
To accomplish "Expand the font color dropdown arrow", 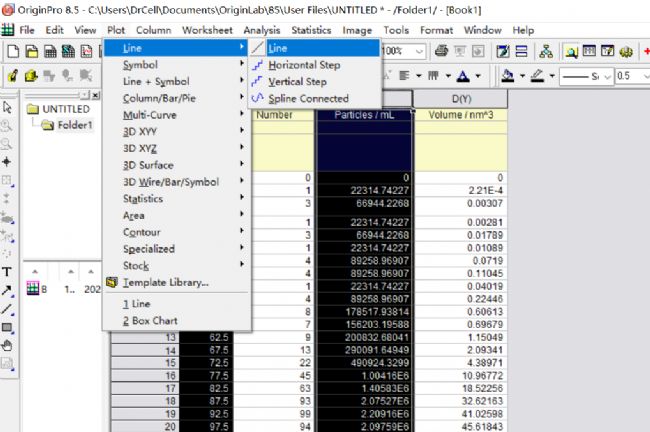I will point(477,76).
